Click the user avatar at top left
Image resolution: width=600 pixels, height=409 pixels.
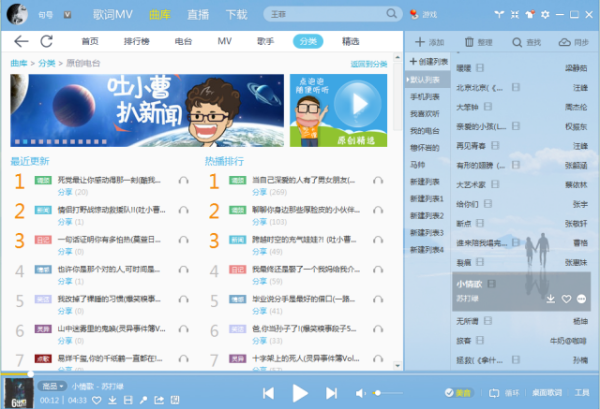click(18, 14)
